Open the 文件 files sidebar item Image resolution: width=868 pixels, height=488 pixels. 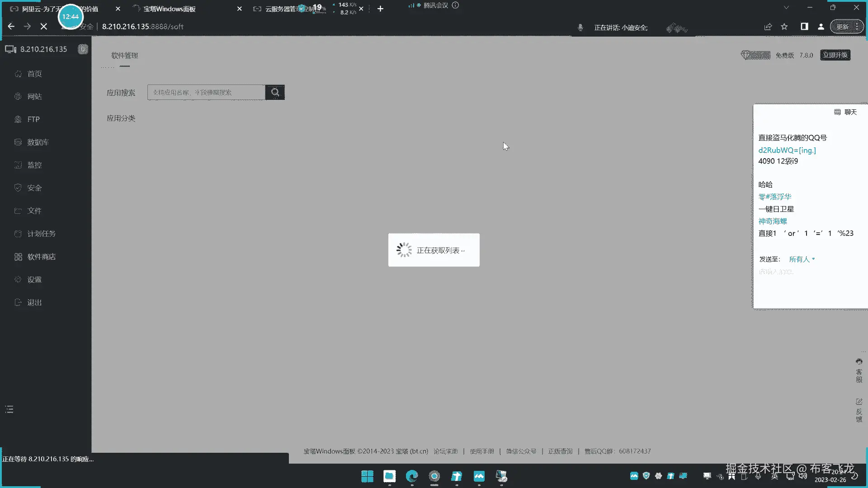34,211
